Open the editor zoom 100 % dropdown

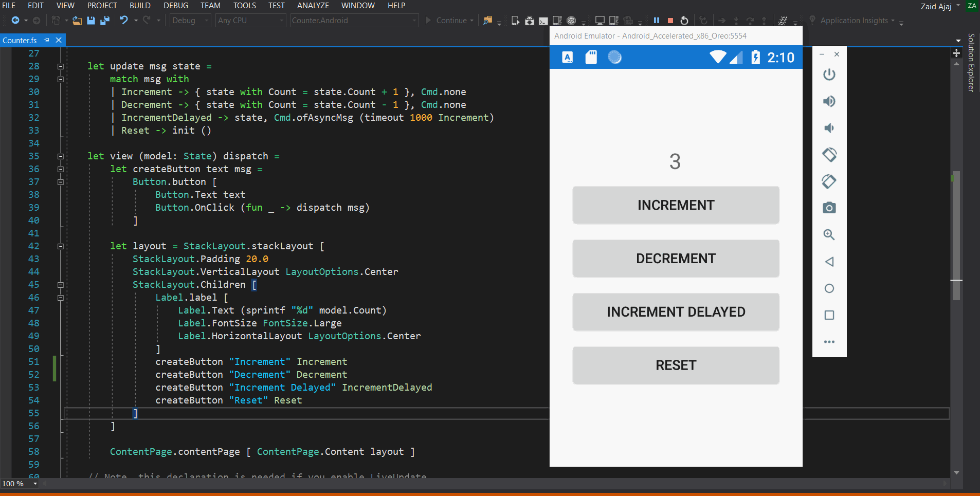(x=35, y=484)
